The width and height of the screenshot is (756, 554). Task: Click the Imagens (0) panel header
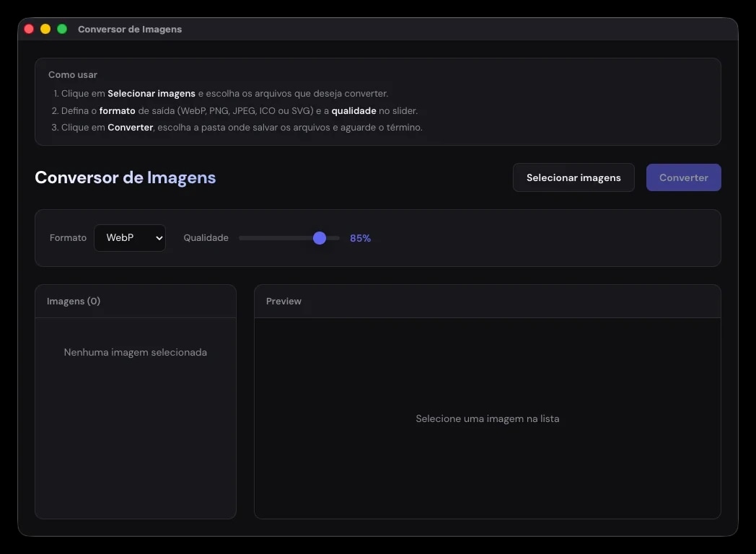[x=136, y=302]
